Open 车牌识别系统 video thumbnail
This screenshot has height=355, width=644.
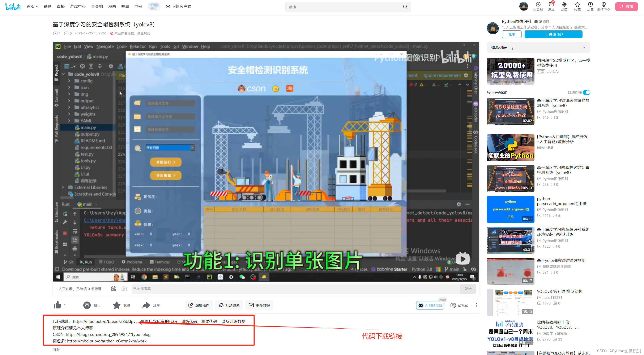(x=511, y=240)
